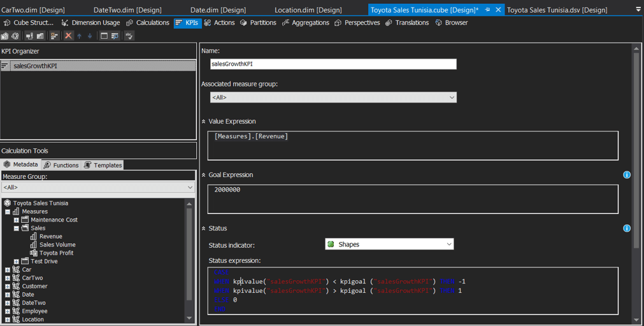Open Measure Group dropdown in Calculation Tools
The width and height of the screenshot is (644, 326).
[98, 187]
